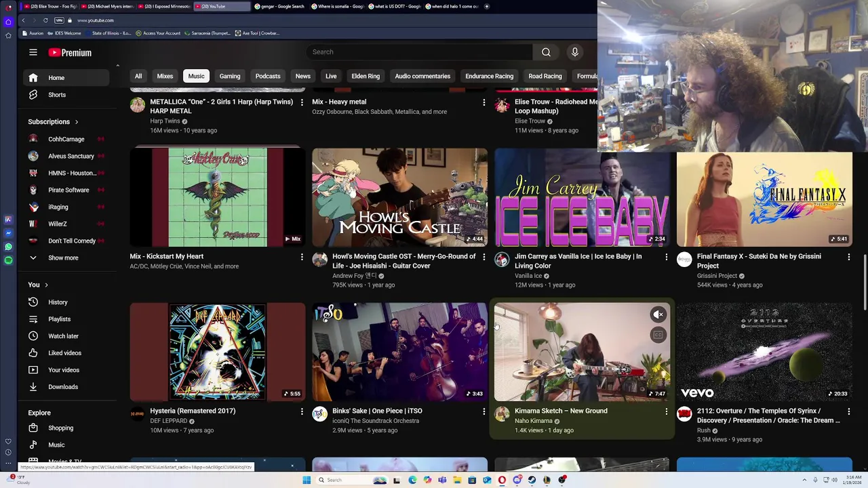Image resolution: width=868 pixels, height=488 pixels.
Task: Switch to Where is somalia tab
Action: (338, 6)
